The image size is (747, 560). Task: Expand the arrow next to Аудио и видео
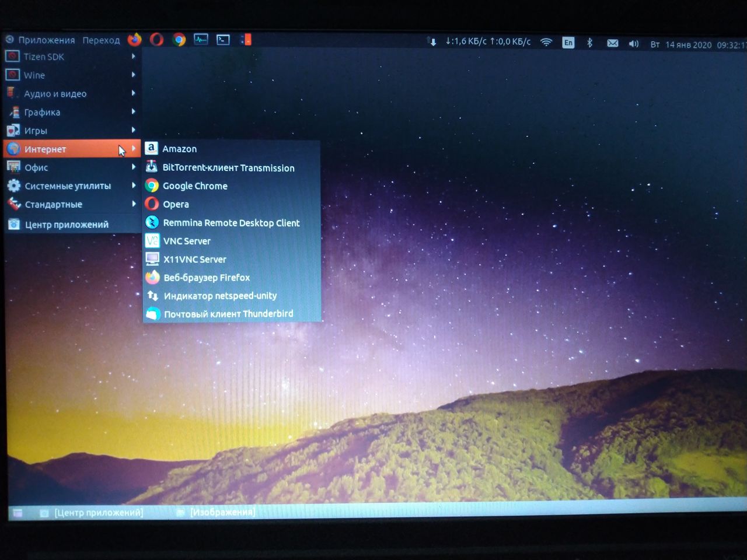134,93
